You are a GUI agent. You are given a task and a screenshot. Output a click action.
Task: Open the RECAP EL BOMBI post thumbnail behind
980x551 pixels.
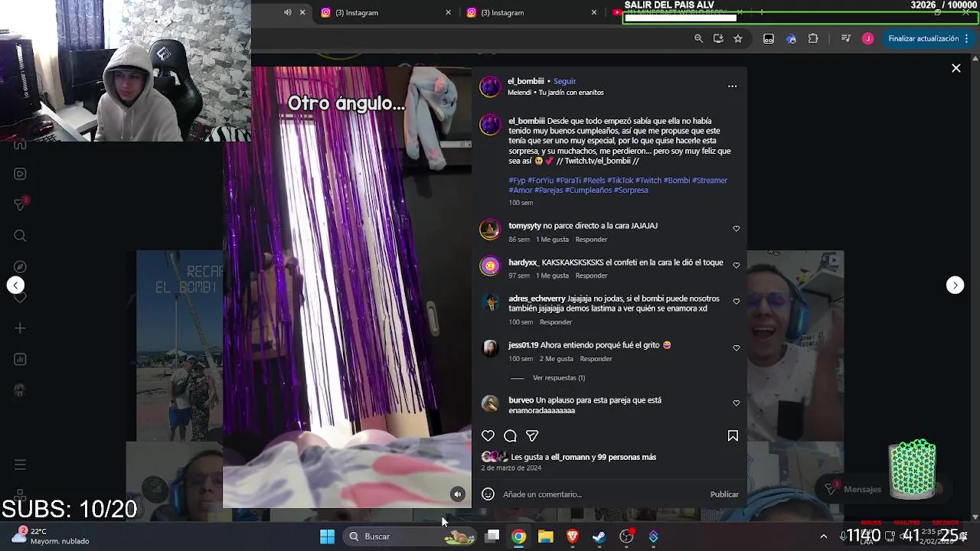pos(180,346)
